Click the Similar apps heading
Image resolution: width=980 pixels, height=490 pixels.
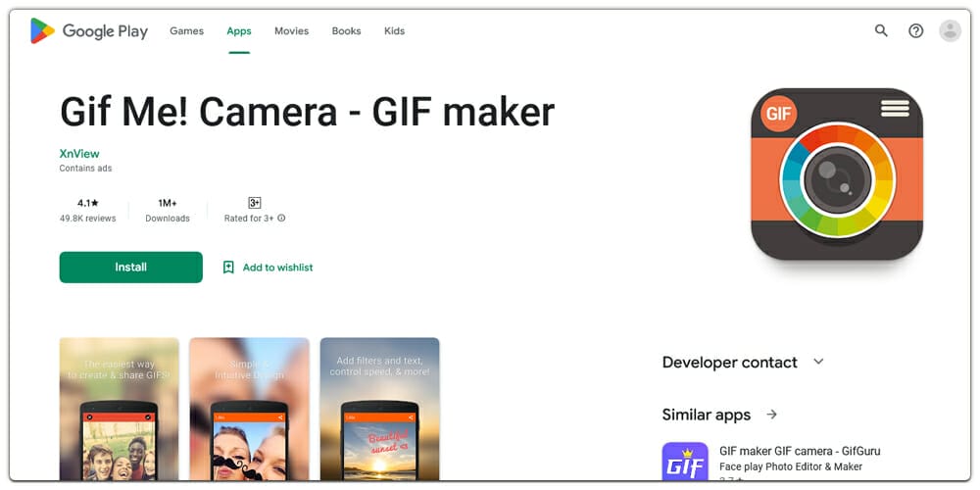[x=707, y=415]
